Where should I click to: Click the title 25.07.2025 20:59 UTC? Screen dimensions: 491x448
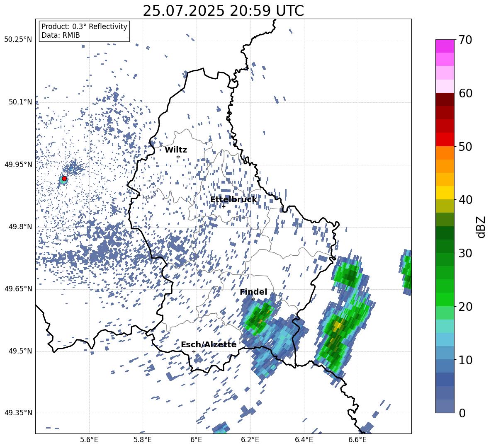(223, 11)
